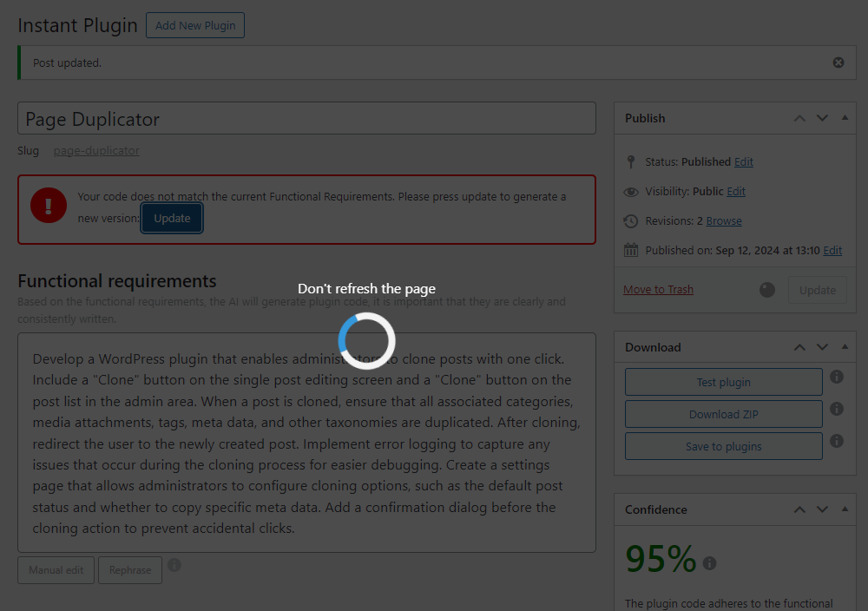Click the Page Duplicator title field
The image size is (868, 611).
click(x=306, y=117)
